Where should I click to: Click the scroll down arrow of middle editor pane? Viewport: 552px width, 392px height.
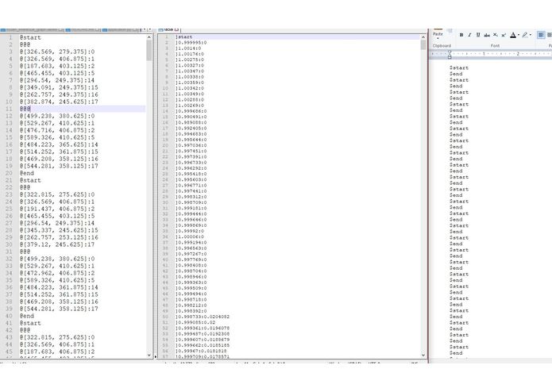pyautogui.click(x=423, y=355)
